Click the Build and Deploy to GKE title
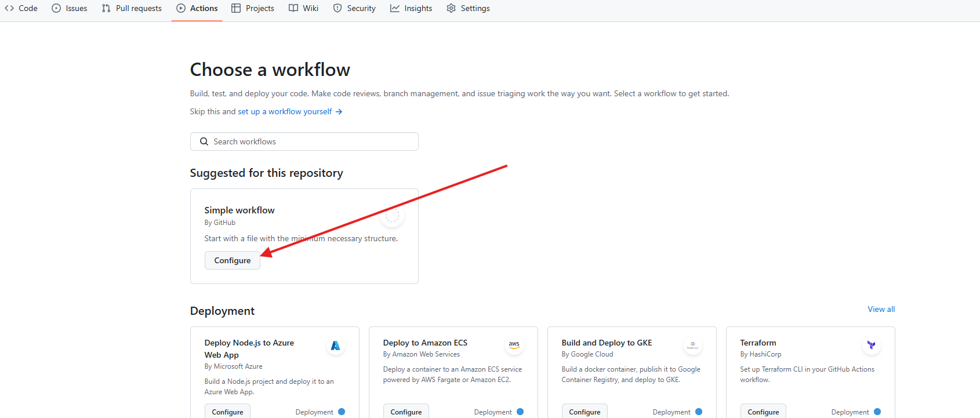Screen dimensions: 980x418 tap(607, 343)
